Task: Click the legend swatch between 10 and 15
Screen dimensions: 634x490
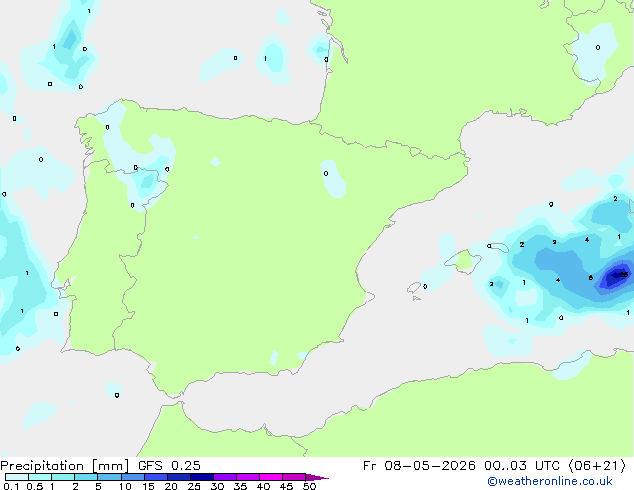Action: tap(133, 477)
